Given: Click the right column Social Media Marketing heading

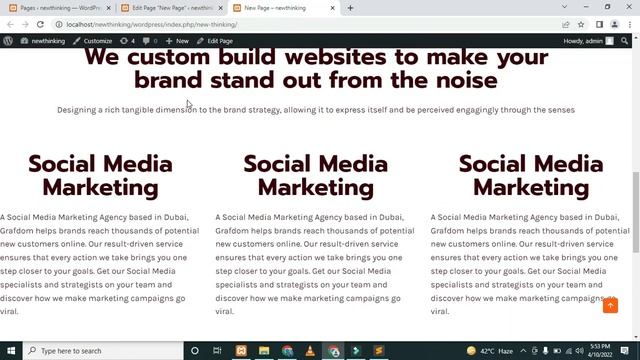Looking at the screenshot, I should pyautogui.click(x=531, y=176).
